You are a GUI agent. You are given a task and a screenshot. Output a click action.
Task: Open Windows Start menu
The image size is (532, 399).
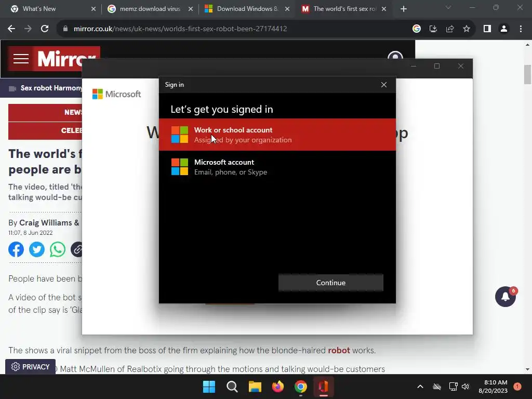tap(209, 387)
